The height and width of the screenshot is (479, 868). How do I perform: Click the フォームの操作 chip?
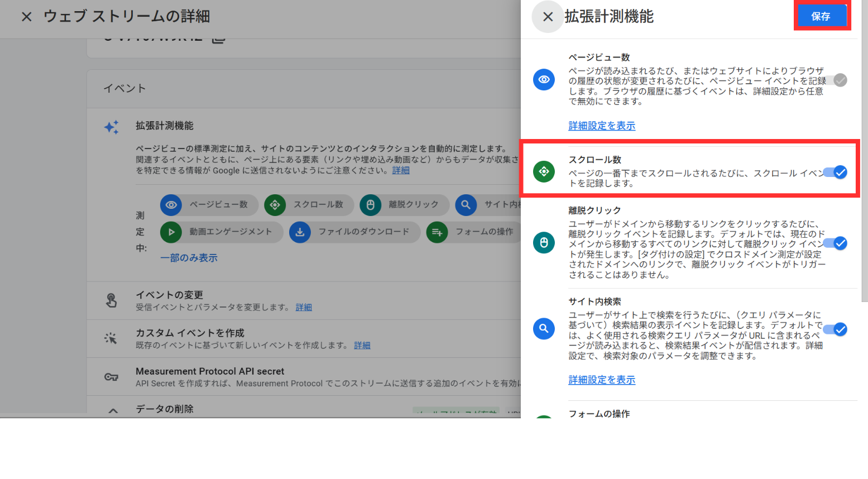pos(473,232)
